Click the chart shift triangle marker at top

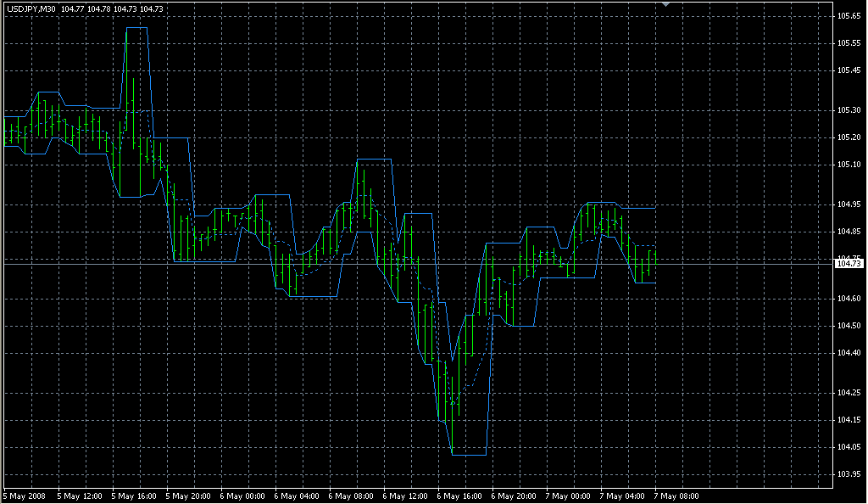pos(666,4)
